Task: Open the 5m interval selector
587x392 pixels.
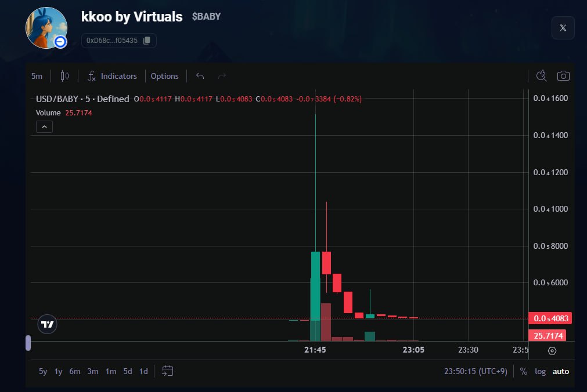Action: click(x=37, y=76)
